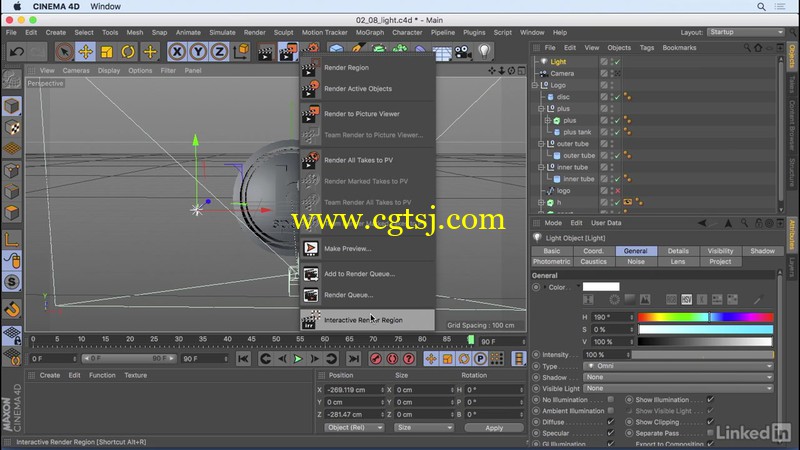Activate the Rotate tool

click(x=128, y=52)
